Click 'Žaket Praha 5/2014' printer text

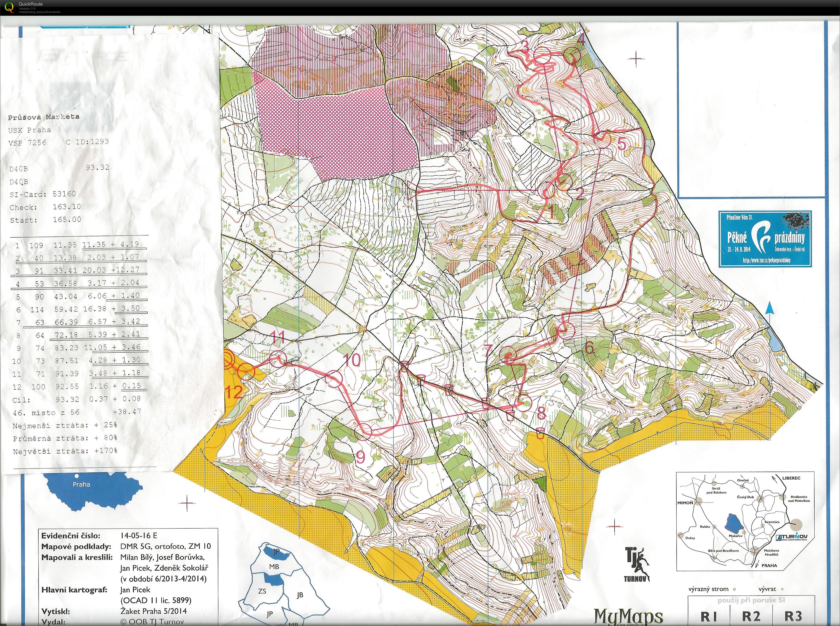click(x=153, y=611)
